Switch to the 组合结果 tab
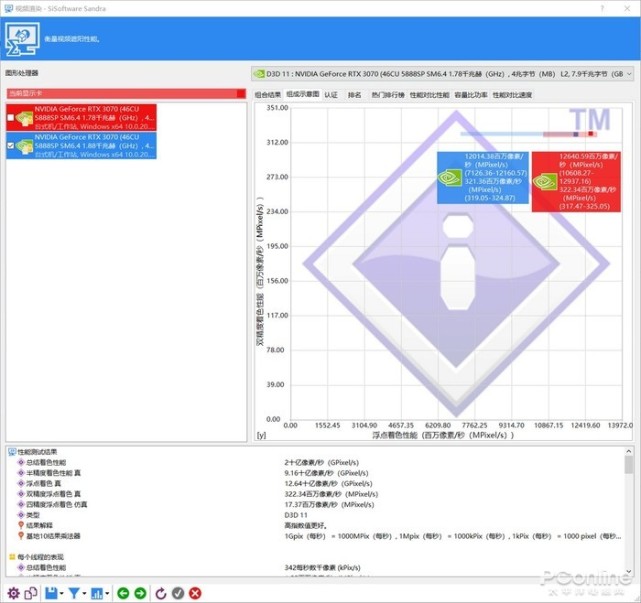This screenshot has height=603, width=641. (x=268, y=95)
